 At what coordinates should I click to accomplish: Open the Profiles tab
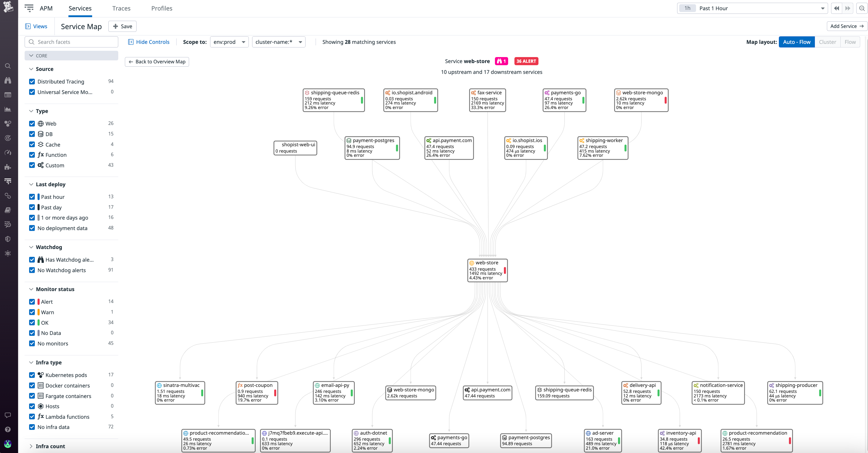[161, 8]
